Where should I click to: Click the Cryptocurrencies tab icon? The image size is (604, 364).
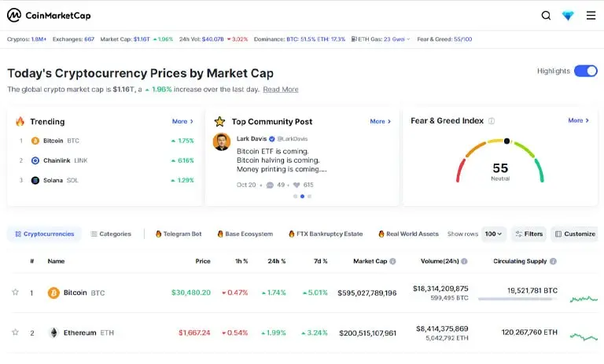[18, 234]
